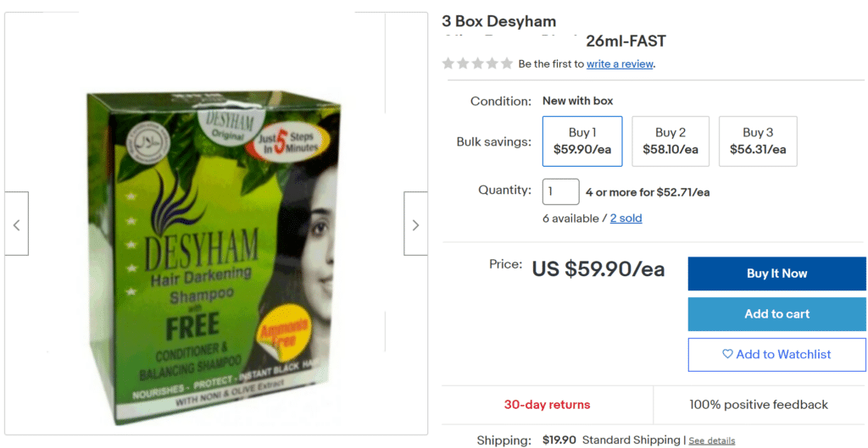Select Buy 3 at $56.31/ea option
Viewport: 868px width, 448px height.
pyautogui.click(x=758, y=141)
